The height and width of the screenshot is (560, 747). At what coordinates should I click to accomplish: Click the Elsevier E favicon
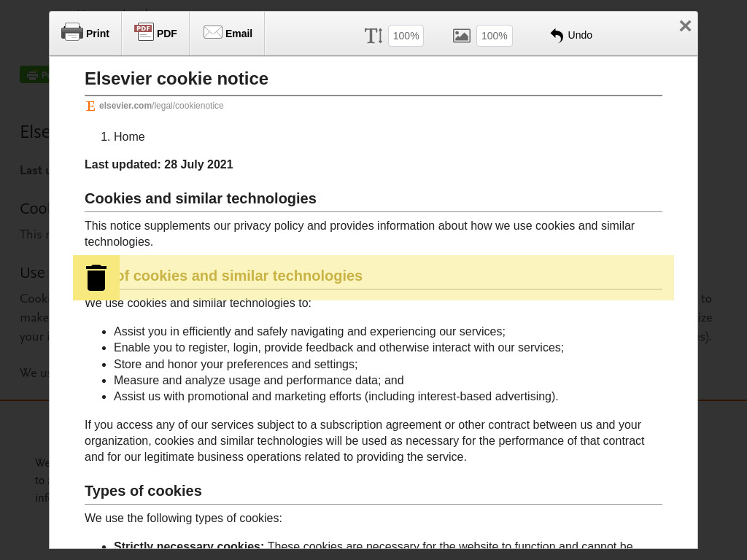point(90,106)
